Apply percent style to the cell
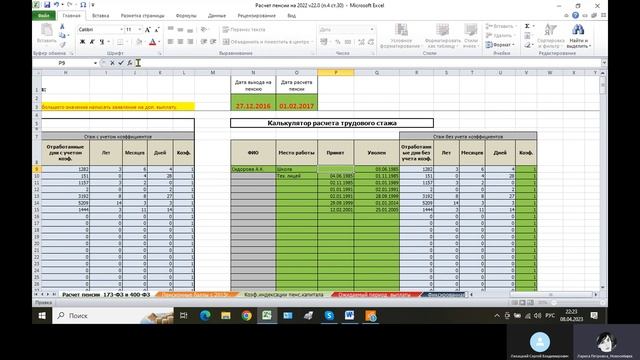Image resolution: width=640 pixels, height=360 pixels. coord(338,42)
